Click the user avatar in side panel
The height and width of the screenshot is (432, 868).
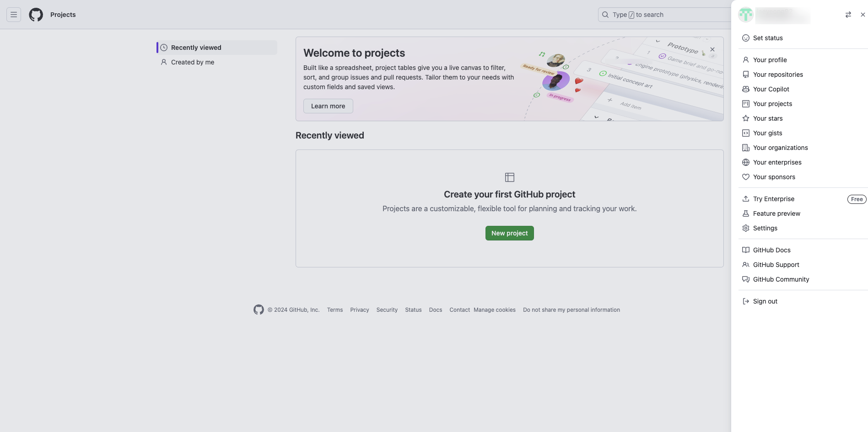(745, 15)
